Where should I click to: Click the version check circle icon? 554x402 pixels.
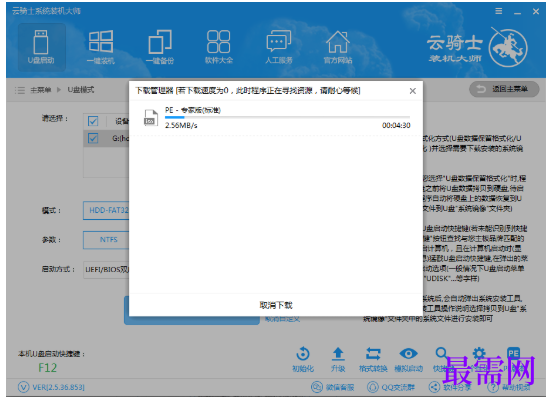pyautogui.click(x=23, y=387)
